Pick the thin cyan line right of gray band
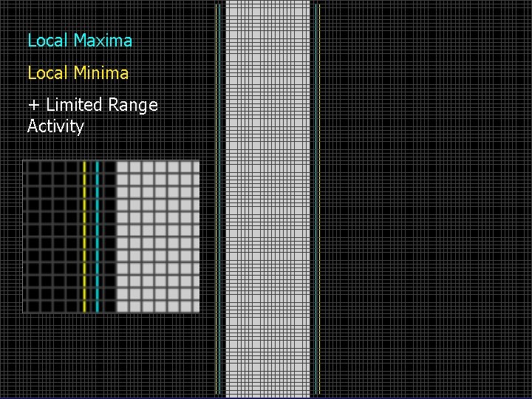The width and height of the screenshot is (532, 399). (316, 199)
